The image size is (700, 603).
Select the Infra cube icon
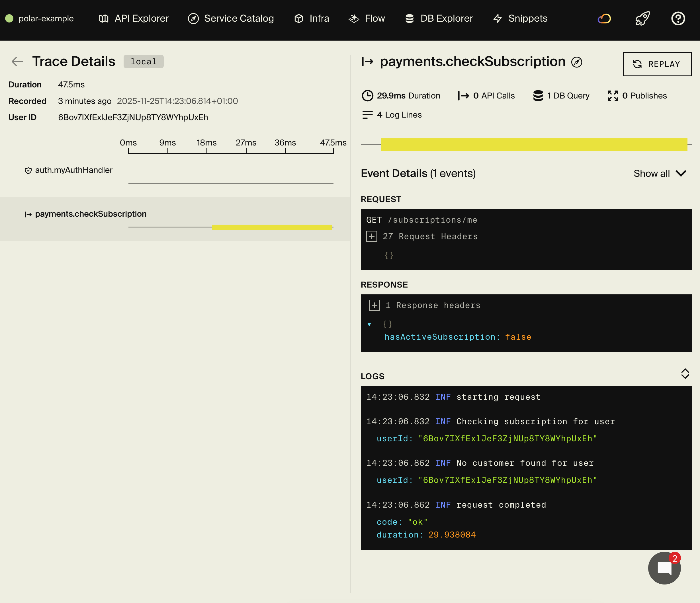point(299,19)
